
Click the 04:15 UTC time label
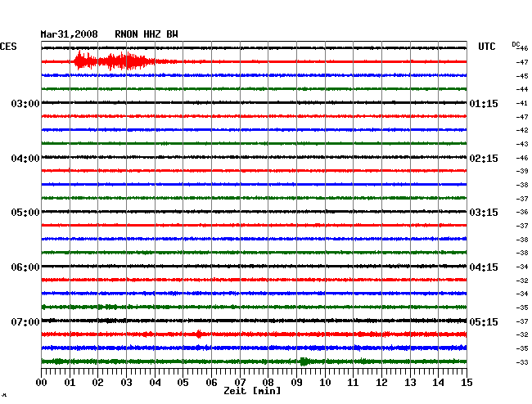pyautogui.click(x=484, y=267)
